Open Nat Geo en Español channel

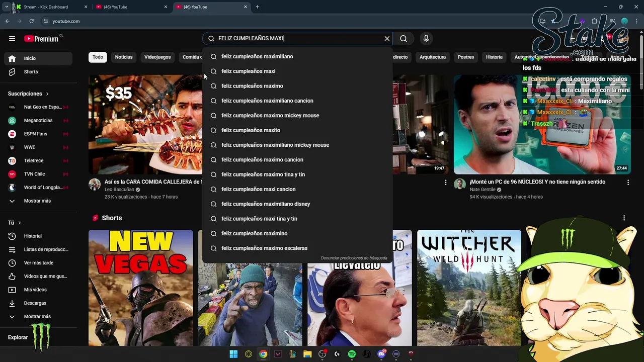pyautogui.click(x=38, y=107)
